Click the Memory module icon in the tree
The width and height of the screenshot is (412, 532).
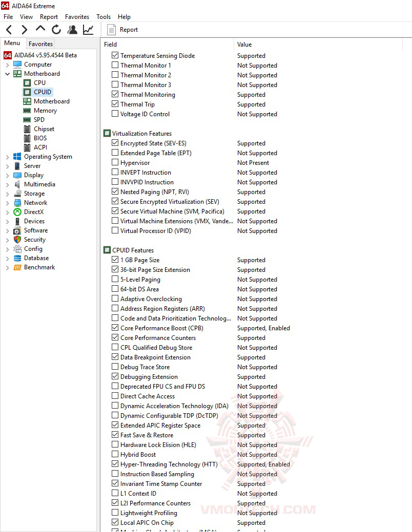(x=27, y=111)
